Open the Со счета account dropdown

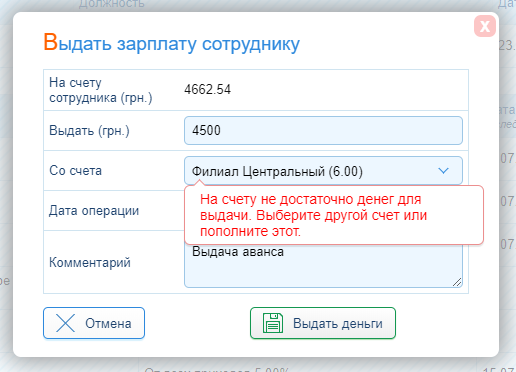point(323,171)
